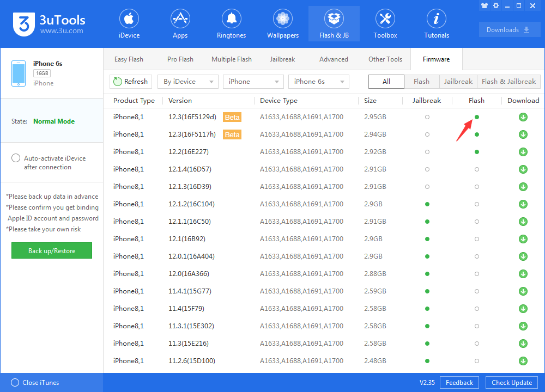Download firmware 12.0.1(16A404)
The image size is (545, 392).
pyautogui.click(x=523, y=256)
